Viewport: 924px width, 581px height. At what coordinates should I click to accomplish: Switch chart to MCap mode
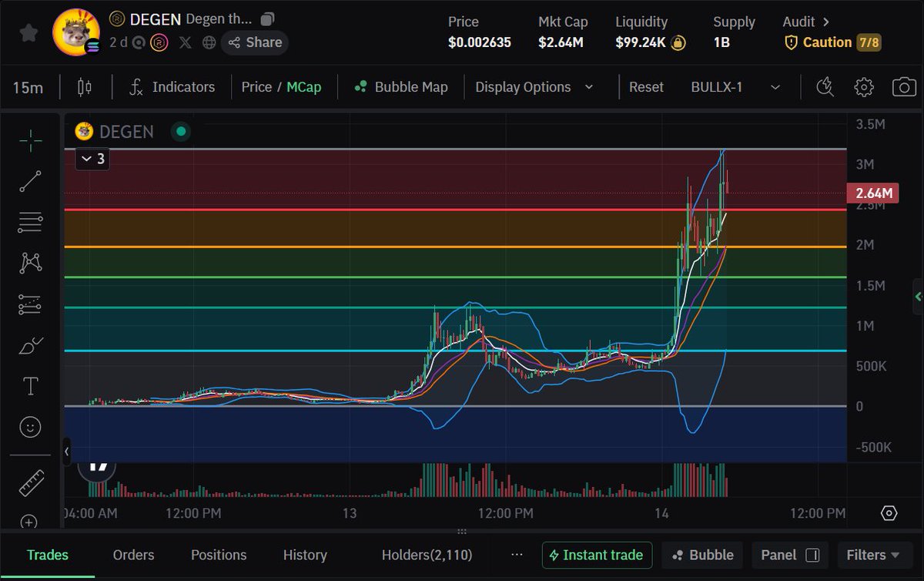click(303, 87)
